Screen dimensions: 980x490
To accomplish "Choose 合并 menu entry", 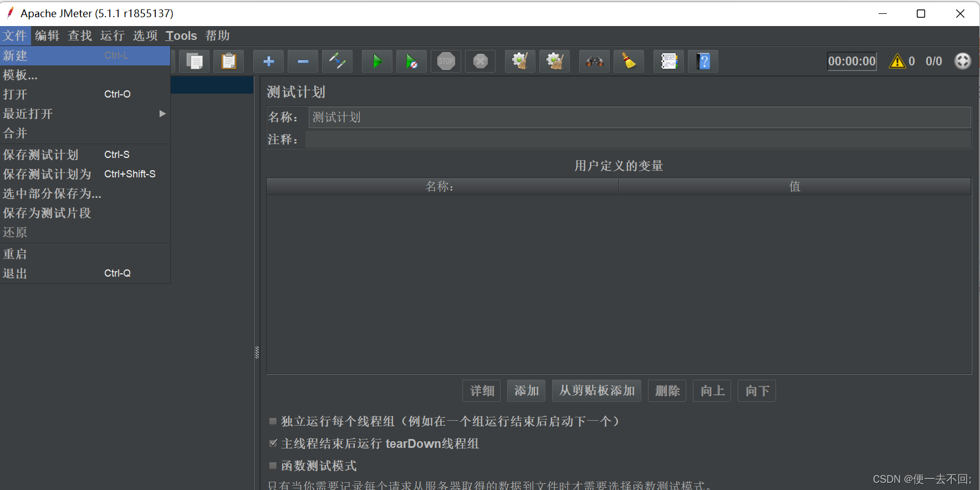I will coord(85,133).
